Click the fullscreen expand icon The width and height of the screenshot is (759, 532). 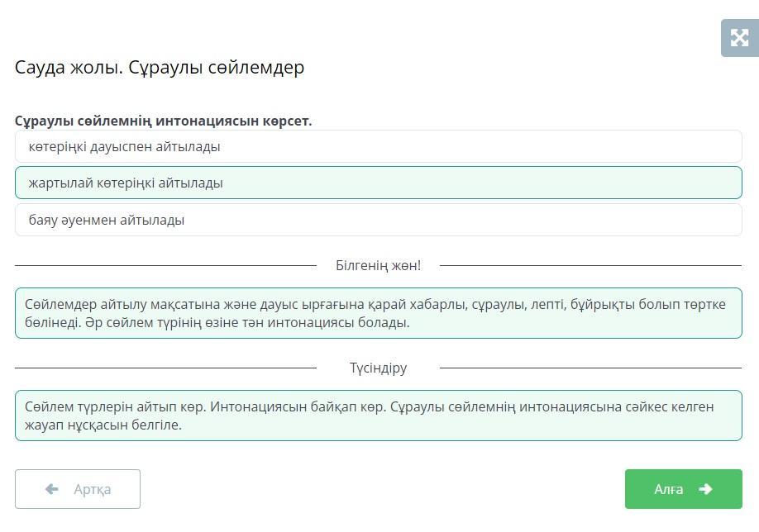tap(739, 38)
